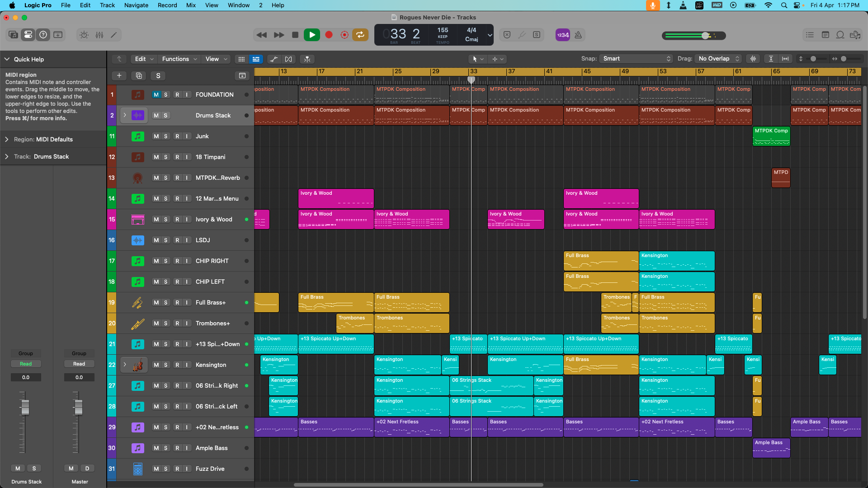Open the Library panel
The width and height of the screenshot is (868, 488).
click(13, 35)
